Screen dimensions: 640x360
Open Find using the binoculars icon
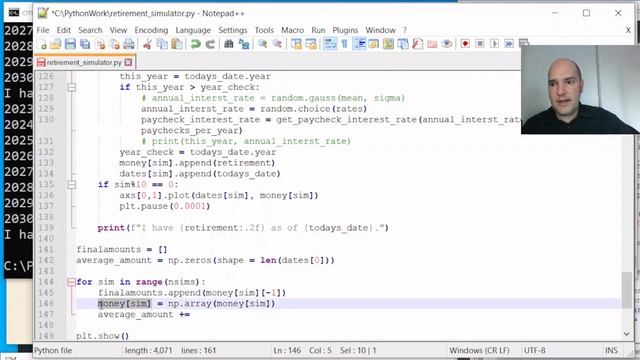(x=229, y=44)
